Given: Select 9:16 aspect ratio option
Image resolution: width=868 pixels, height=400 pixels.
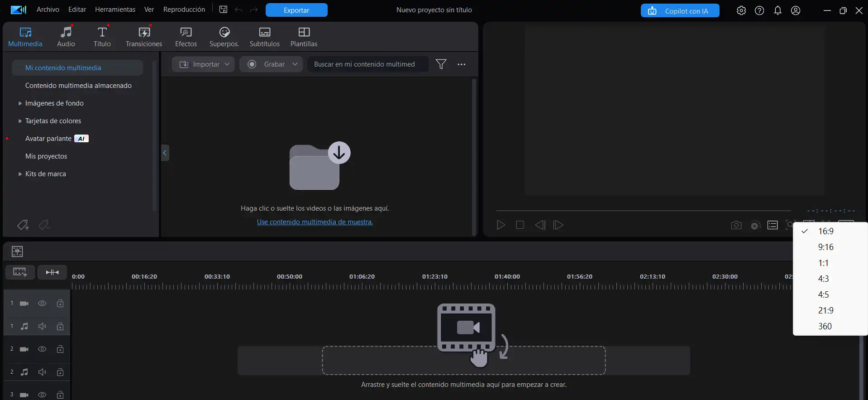Looking at the screenshot, I should click(x=825, y=247).
